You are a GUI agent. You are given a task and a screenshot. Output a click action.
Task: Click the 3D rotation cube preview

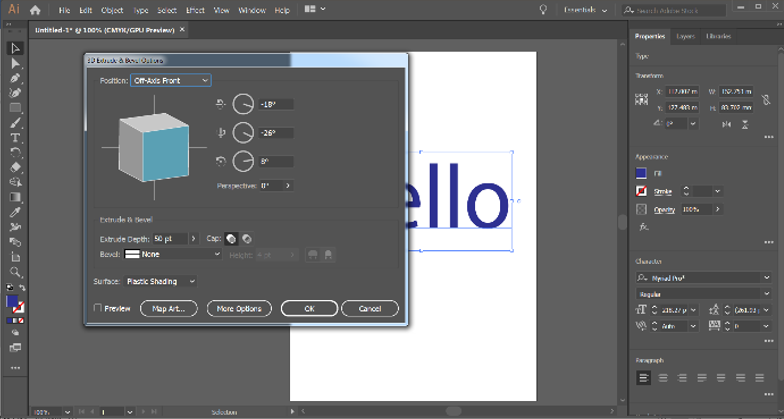pos(154,147)
